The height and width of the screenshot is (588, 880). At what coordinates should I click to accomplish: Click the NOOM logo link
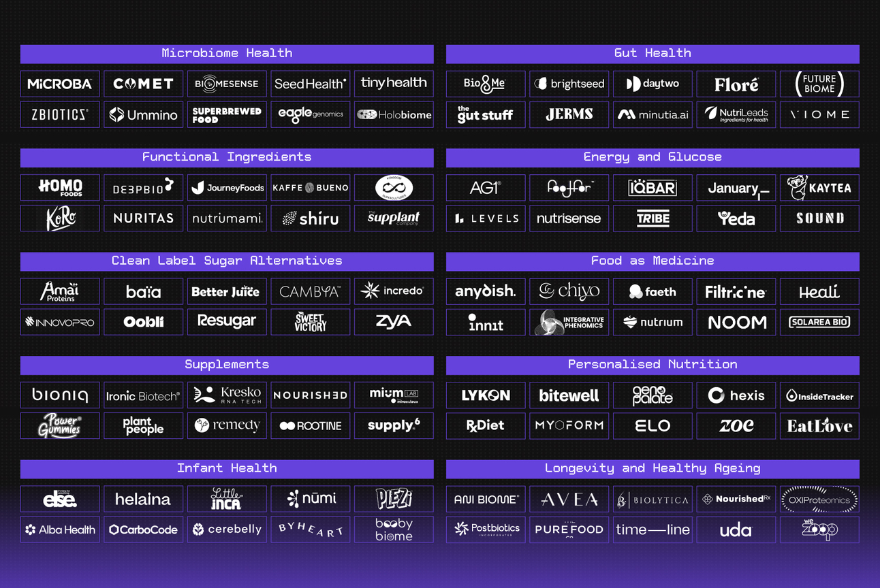(x=736, y=322)
